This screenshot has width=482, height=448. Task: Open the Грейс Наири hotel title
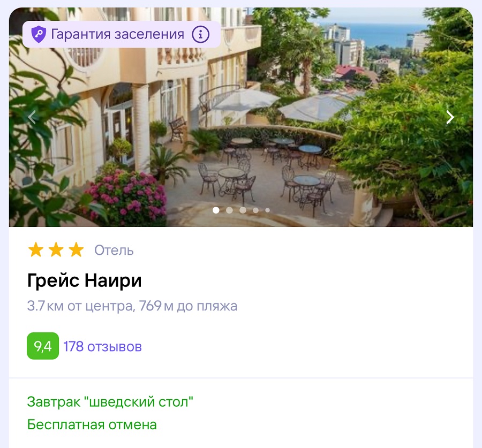pos(85,280)
